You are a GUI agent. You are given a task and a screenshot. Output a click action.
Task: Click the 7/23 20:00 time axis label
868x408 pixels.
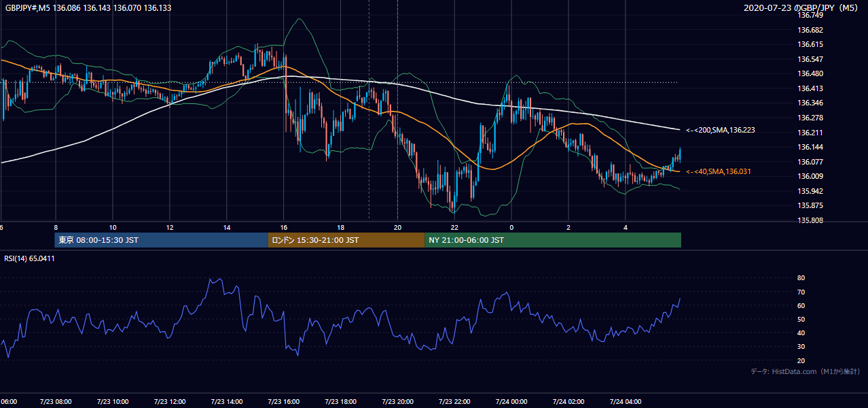point(397,402)
